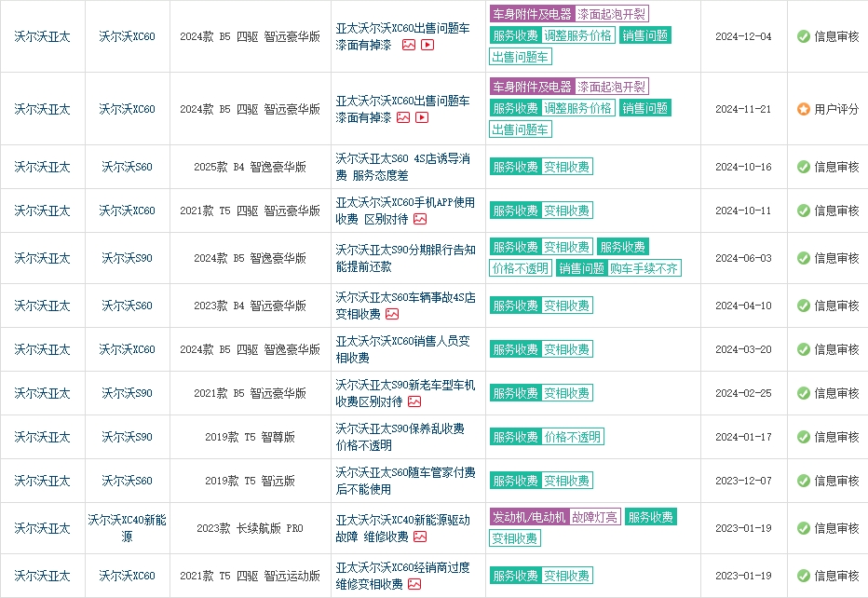Click 服务收费 tag in the 2023-12-07 row
This screenshot has height=598, width=868.
(x=515, y=481)
